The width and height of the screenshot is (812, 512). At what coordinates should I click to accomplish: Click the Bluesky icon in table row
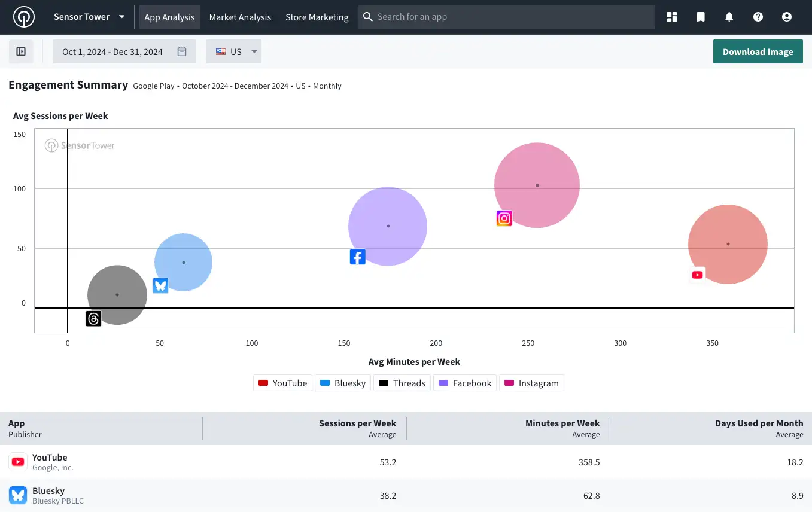[x=18, y=495]
